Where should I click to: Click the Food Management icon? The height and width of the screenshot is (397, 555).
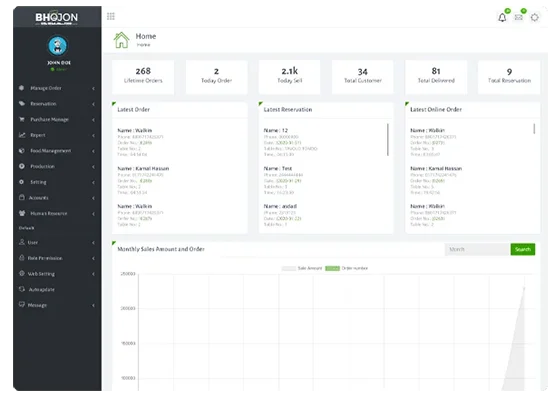[x=22, y=150]
